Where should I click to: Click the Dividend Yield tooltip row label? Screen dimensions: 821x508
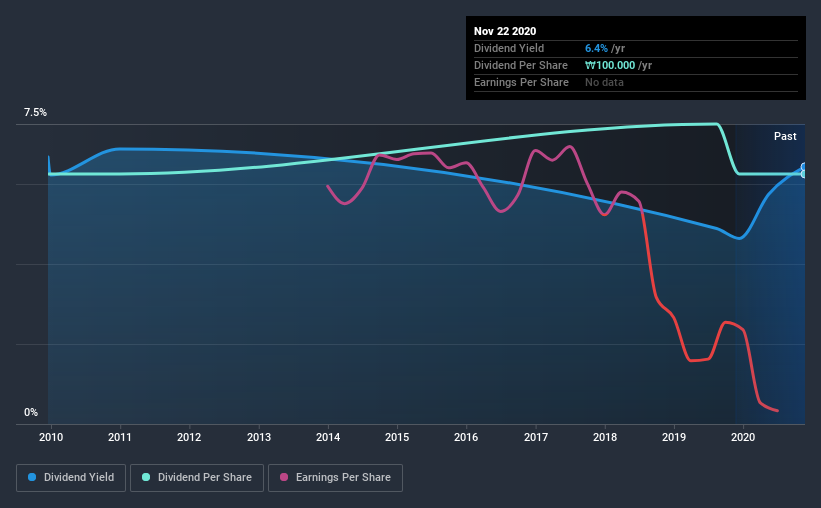pos(509,48)
